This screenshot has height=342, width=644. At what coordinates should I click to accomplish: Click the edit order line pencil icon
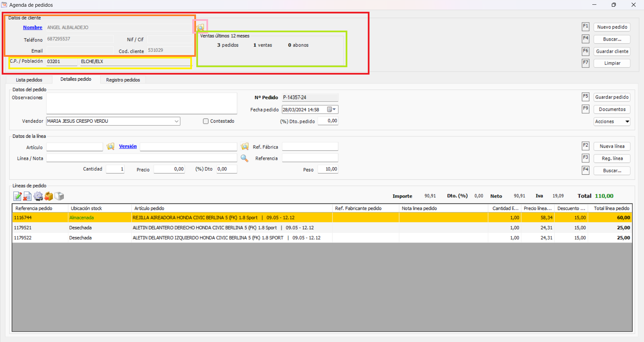click(x=17, y=196)
